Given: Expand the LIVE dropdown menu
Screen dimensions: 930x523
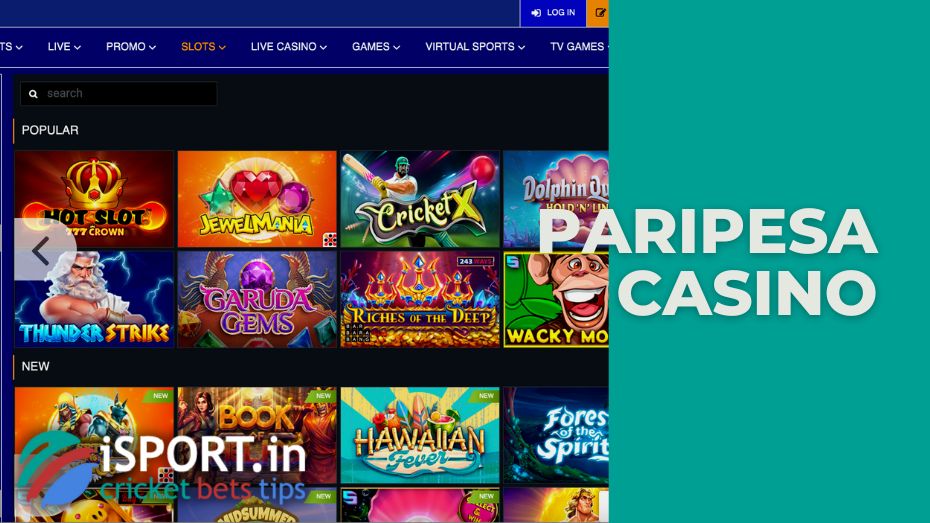Looking at the screenshot, I should (64, 46).
